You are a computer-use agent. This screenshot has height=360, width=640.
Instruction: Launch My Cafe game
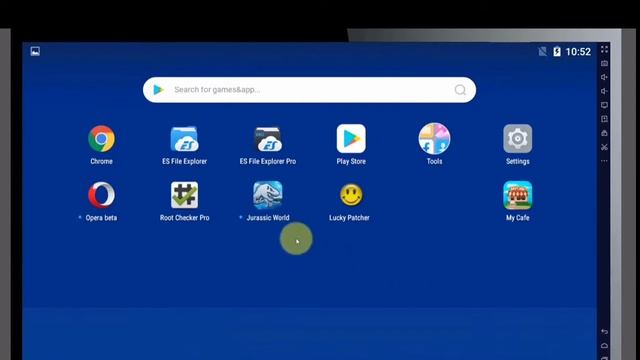pos(518,195)
